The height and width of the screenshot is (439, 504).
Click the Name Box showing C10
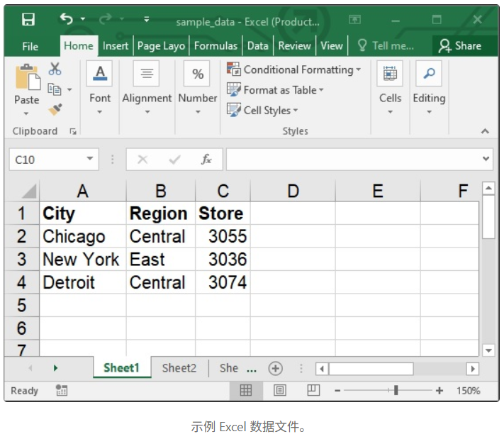pos(48,160)
